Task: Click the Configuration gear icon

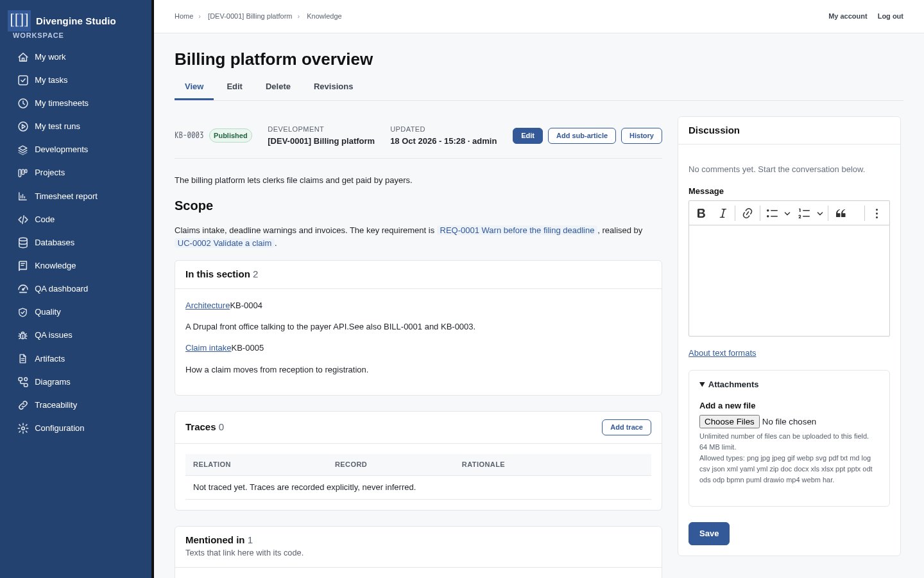Action: 23,428
